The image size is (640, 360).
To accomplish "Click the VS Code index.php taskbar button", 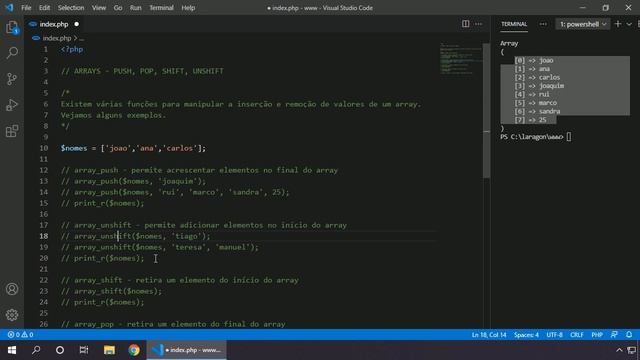I will [187, 350].
